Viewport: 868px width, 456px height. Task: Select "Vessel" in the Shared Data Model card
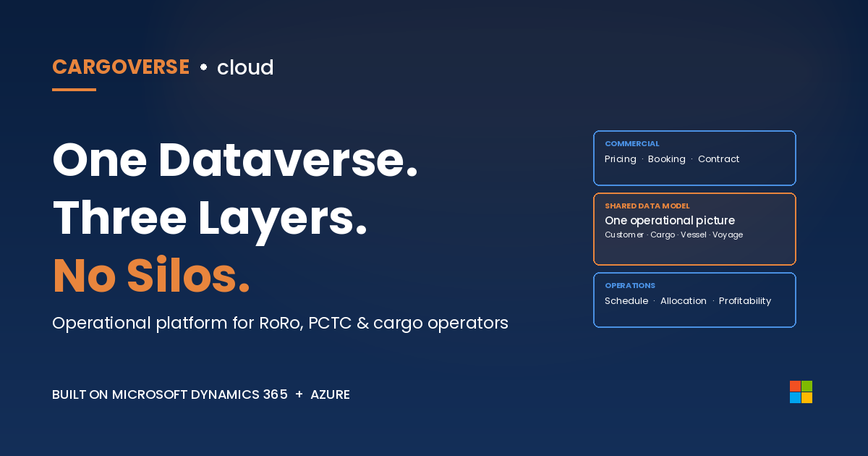coord(694,235)
